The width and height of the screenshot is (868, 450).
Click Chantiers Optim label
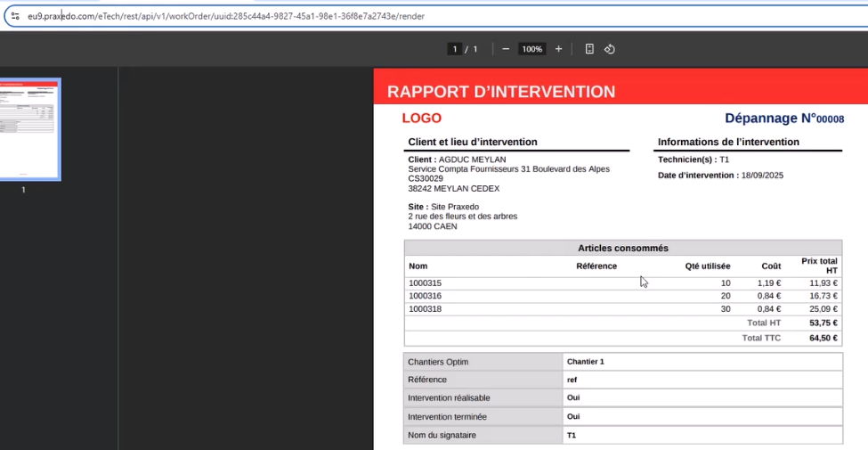[438, 362]
